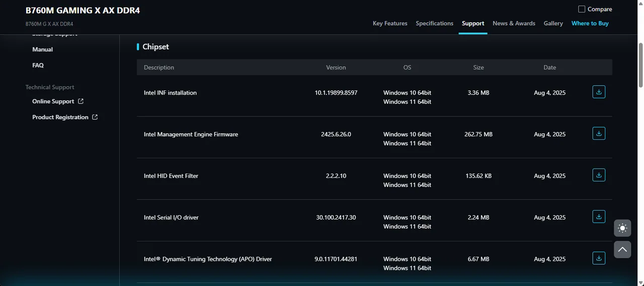Viewport: 644px width, 286px height.
Task: Open the Product Registration link
Action: pos(60,117)
